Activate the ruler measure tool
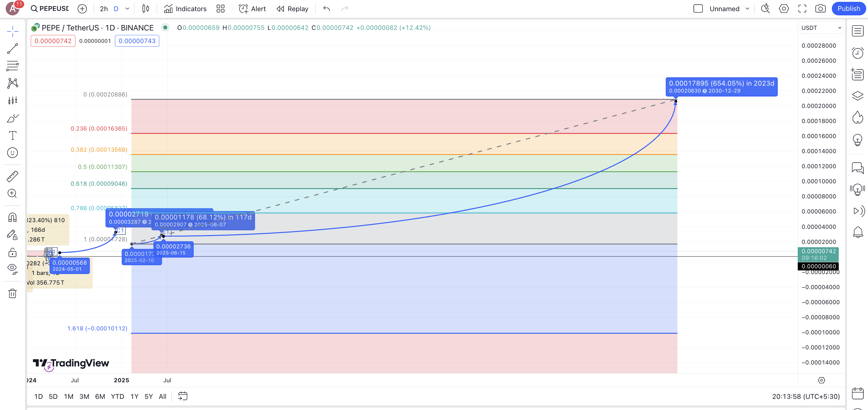Viewport: 868px width, 410px height. (12, 176)
